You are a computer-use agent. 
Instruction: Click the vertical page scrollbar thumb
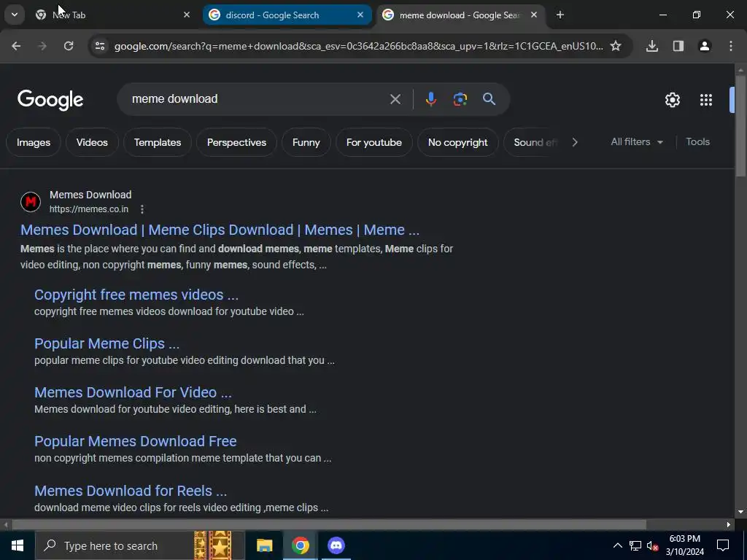[x=741, y=126]
